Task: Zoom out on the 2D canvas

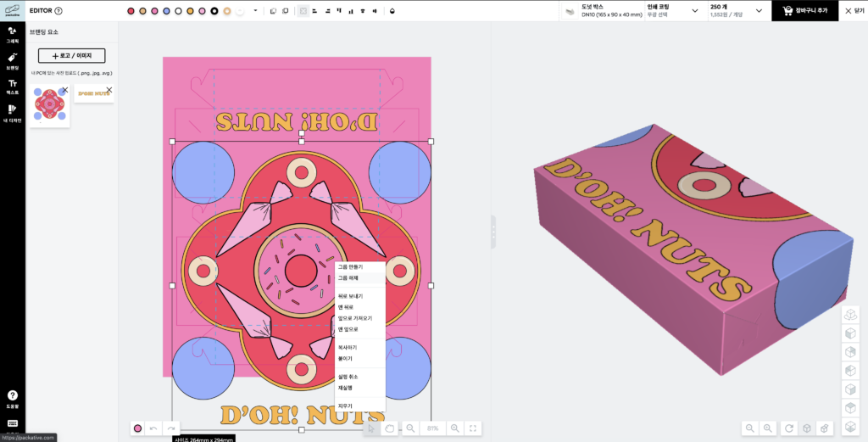Action: point(410,428)
